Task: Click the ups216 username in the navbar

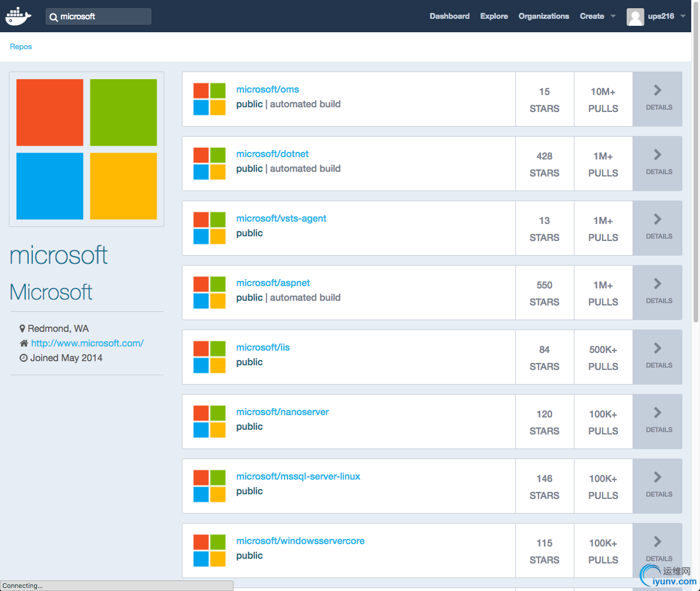Action: pos(661,16)
